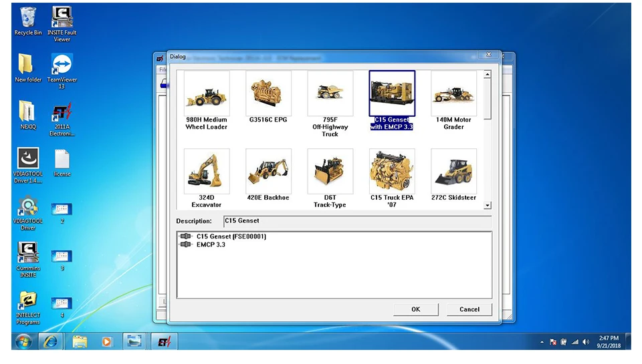The height and width of the screenshot is (364, 642).
Task: Launch Internet Explorer from the taskbar
Action: (51, 341)
